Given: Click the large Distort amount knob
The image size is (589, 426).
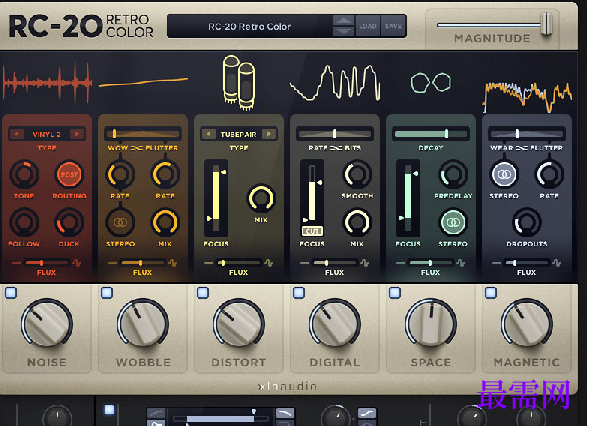Looking at the screenshot, I should [239, 323].
